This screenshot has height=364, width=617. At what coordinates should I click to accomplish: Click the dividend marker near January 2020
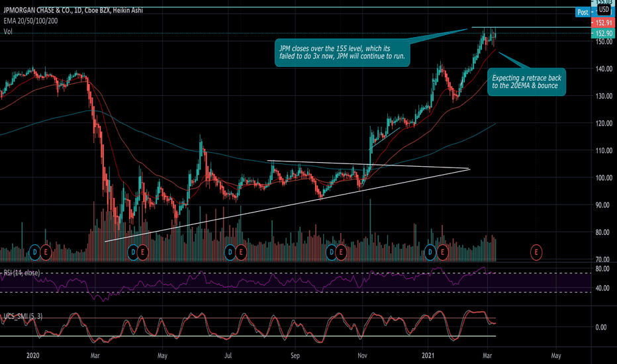point(34,252)
